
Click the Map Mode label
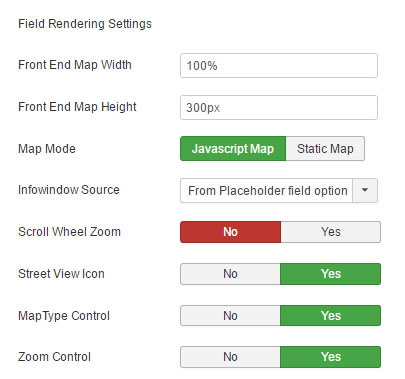coord(47,149)
